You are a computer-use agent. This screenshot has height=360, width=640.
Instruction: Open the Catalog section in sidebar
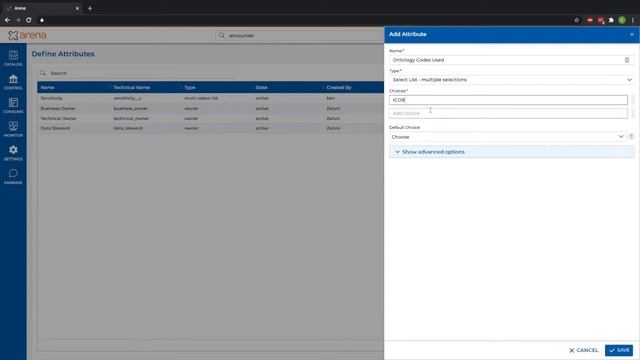click(x=13, y=58)
